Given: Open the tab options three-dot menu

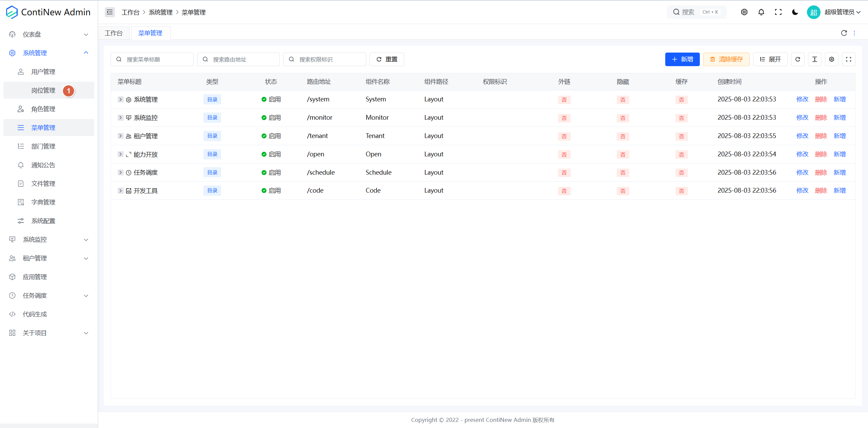Looking at the screenshot, I should [854, 33].
